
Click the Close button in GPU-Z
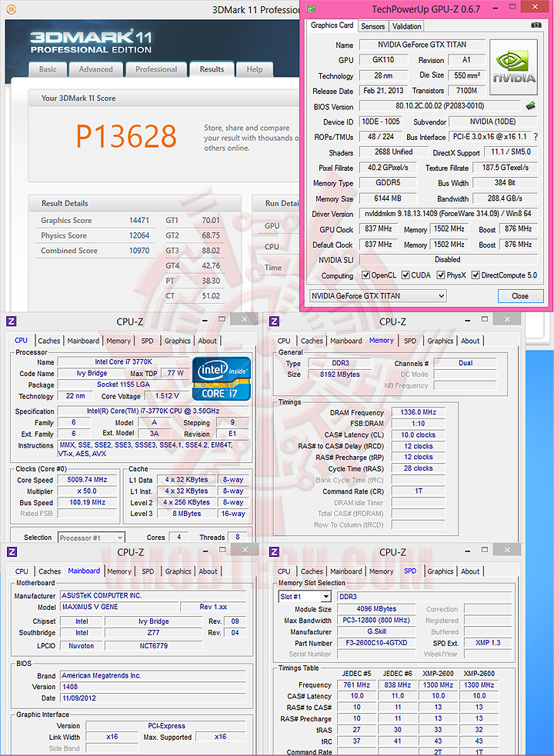coord(520,296)
